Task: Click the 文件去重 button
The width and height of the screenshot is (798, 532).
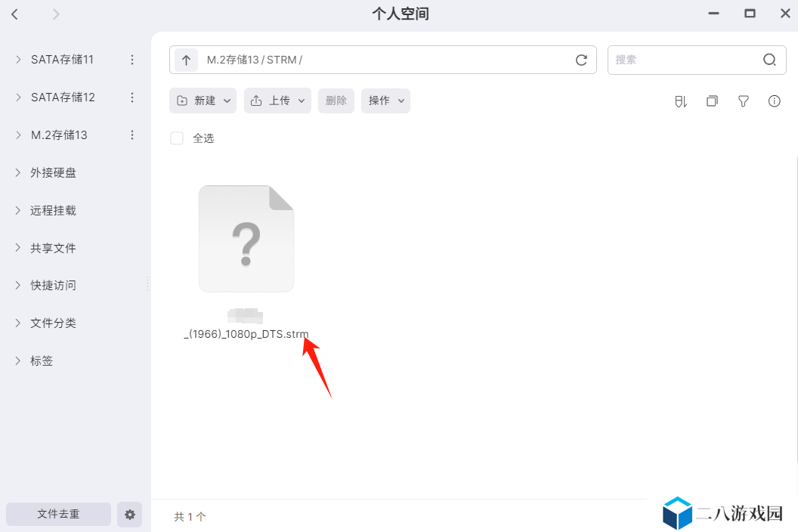Action: [x=58, y=514]
